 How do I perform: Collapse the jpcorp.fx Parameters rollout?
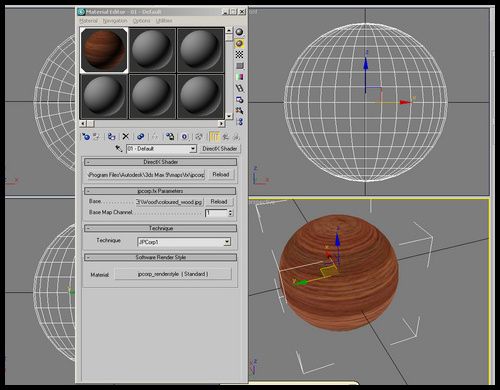(x=160, y=191)
